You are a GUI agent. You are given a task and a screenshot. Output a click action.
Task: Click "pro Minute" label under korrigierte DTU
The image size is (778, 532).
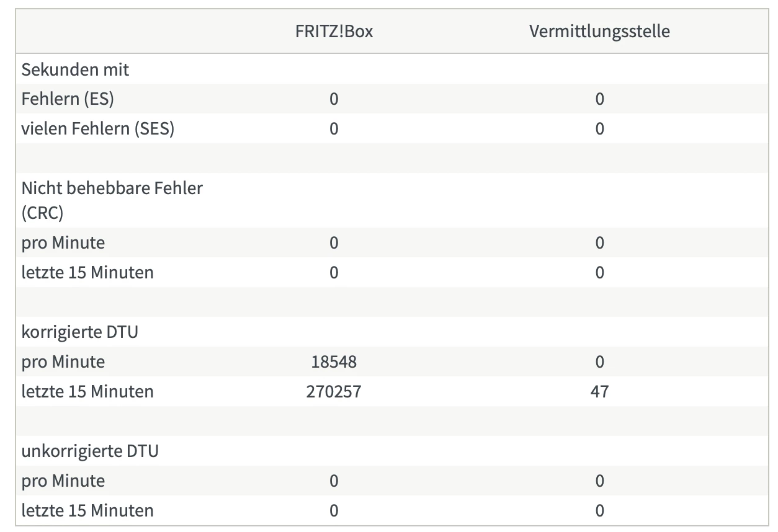coord(63,361)
